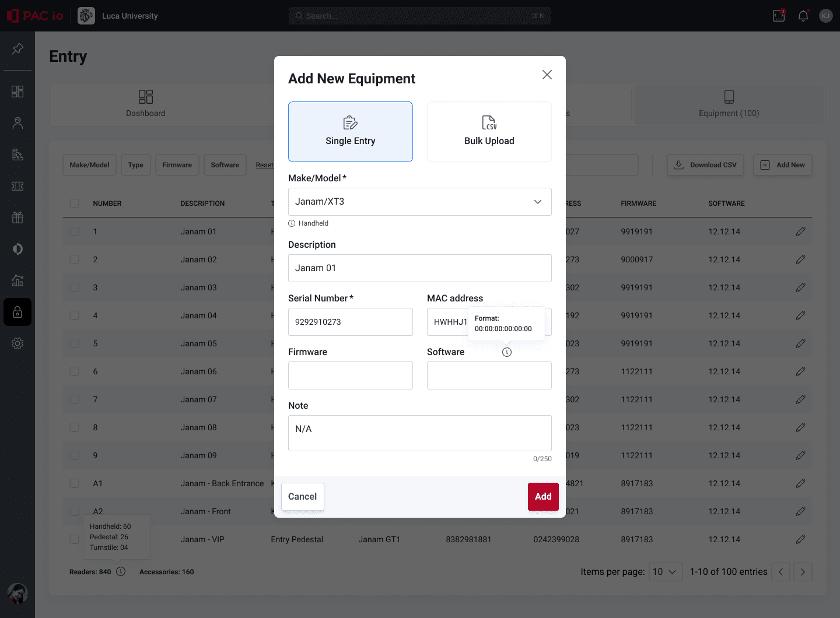The height and width of the screenshot is (618, 840).
Task: Open the gift icon in sidebar
Action: 17,217
